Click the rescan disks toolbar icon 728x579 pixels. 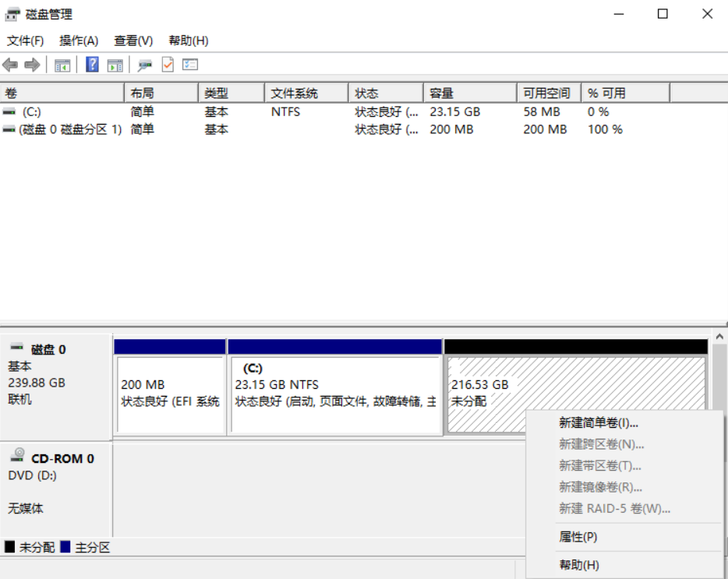click(x=145, y=65)
